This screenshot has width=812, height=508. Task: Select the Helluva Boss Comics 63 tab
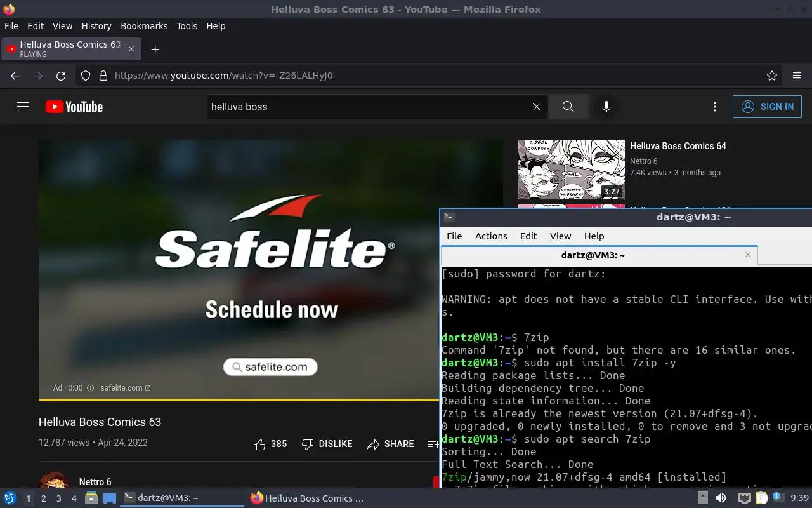pos(71,49)
